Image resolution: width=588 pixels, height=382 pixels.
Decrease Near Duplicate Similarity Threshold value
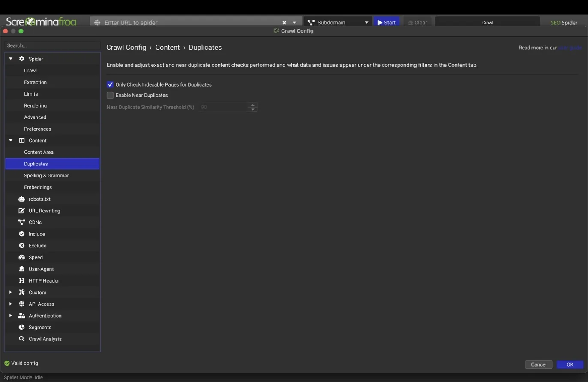pos(253,109)
